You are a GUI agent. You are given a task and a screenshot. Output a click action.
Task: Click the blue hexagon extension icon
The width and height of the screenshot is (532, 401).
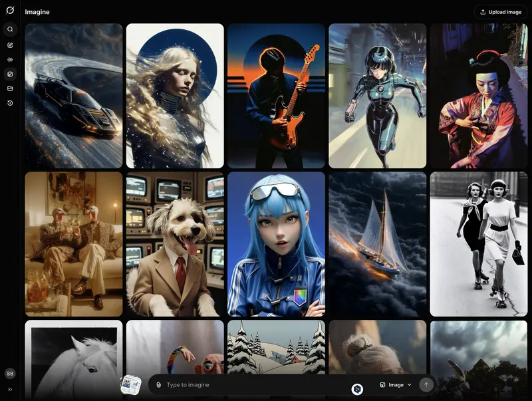(x=356, y=388)
